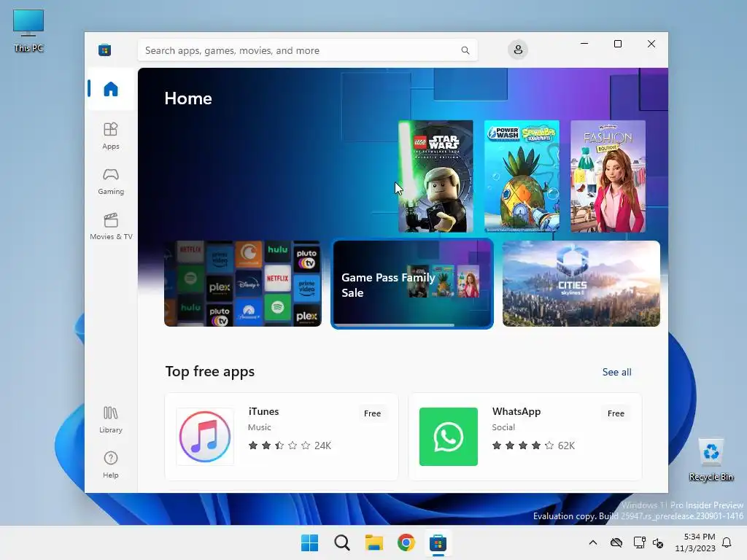Image resolution: width=747 pixels, height=560 pixels.
Task: Click the muted volume tray icon
Action: click(x=659, y=542)
